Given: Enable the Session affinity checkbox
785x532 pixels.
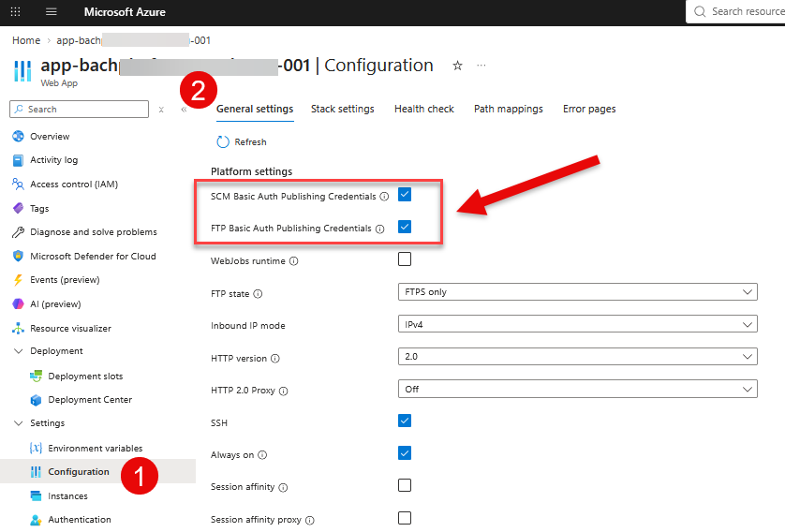Looking at the screenshot, I should coord(405,485).
